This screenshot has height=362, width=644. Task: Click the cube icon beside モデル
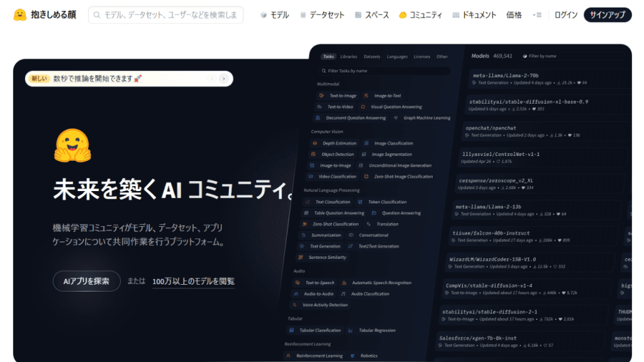(264, 15)
